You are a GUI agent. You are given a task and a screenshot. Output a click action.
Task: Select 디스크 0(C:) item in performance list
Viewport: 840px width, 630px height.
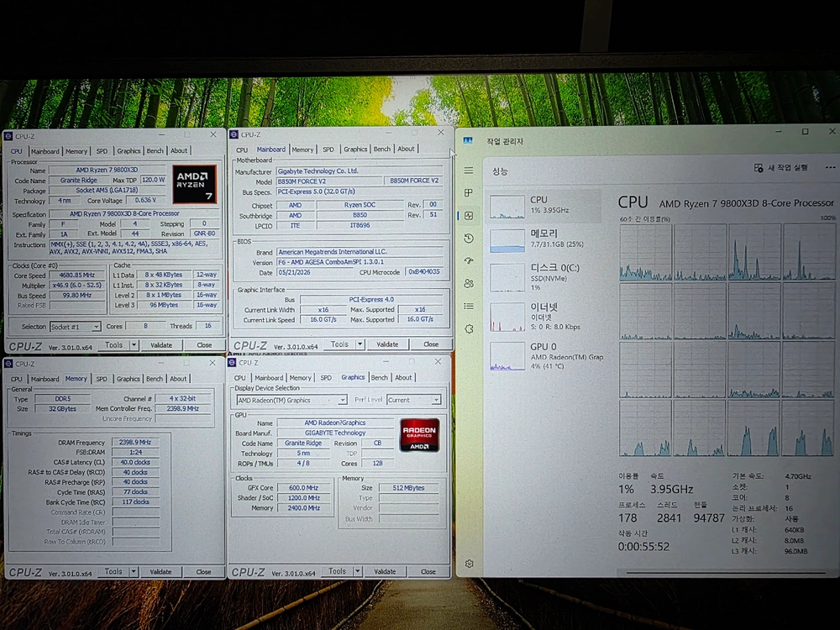(x=545, y=276)
